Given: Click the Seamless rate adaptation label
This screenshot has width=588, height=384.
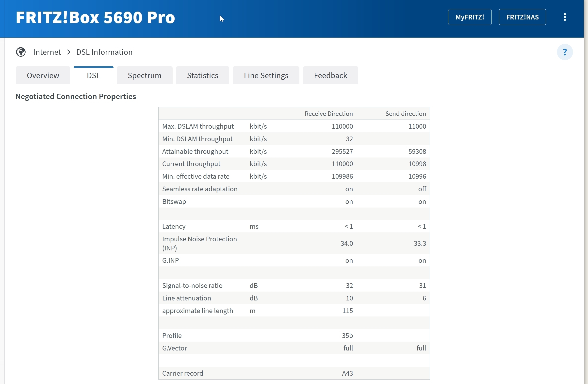Looking at the screenshot, I should (x=200, y=189).
